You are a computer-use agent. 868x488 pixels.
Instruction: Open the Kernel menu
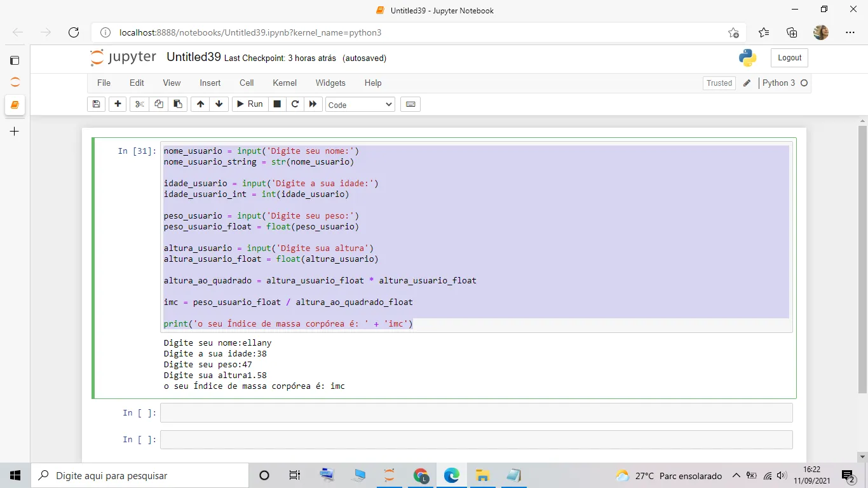coord(285,83)
